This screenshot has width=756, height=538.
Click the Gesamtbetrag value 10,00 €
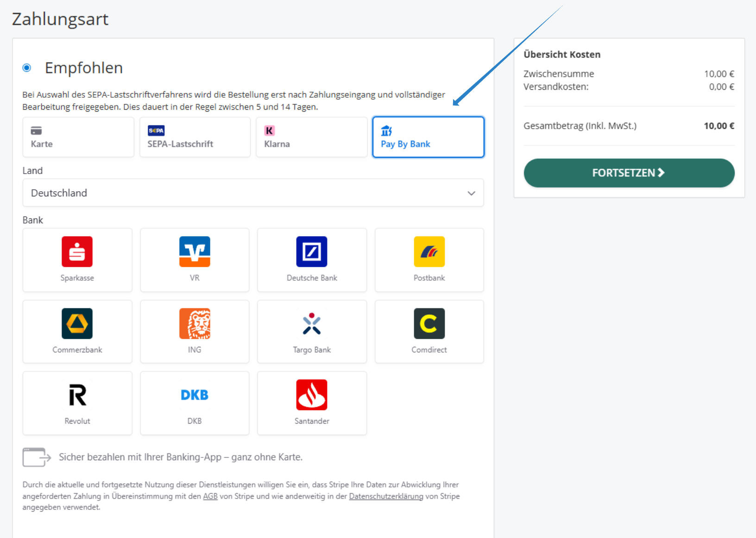click(719, 126)
